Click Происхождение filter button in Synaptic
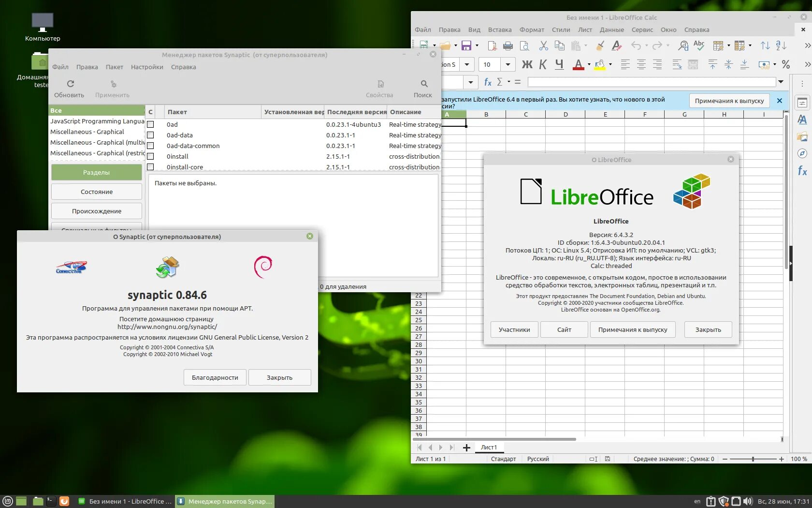The width and height of the screenshot is (812, 508). (97, 211)
